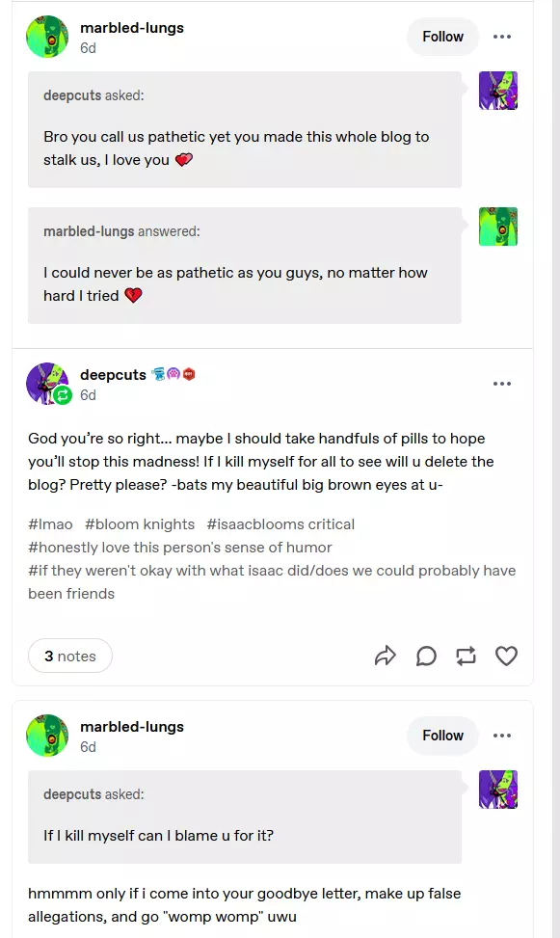The width and height of the screenshot is (560, 938).
Task: Click the reblog arrows icon
Action: click(467, 657)
